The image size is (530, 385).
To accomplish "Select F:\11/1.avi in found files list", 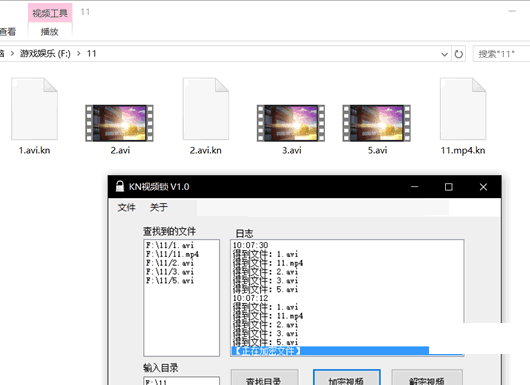I will coord(170,245).
